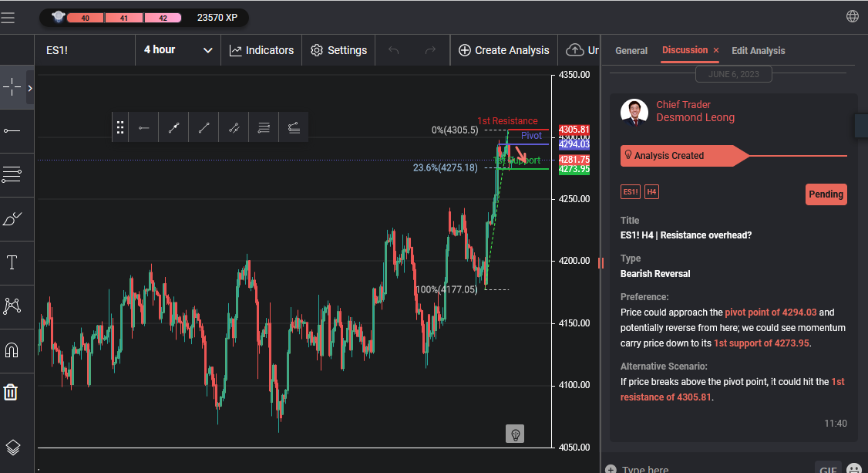Click the globe language icon

(853, 17)
